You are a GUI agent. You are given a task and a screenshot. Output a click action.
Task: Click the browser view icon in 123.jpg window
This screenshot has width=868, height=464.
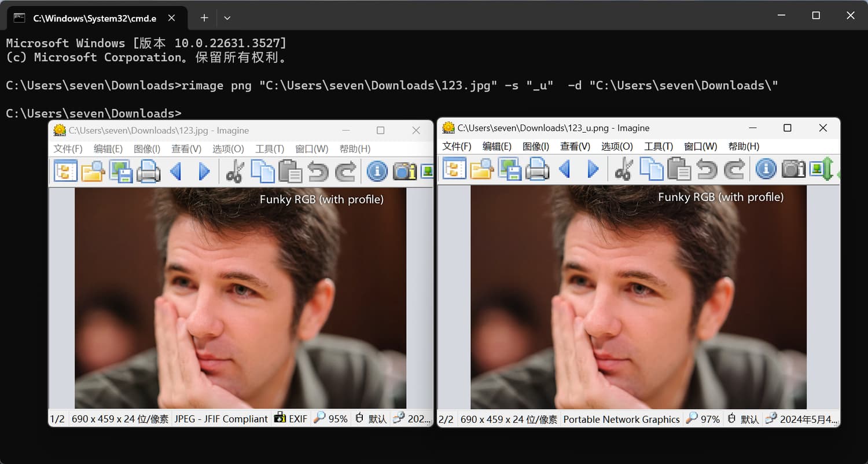[65, 171]
